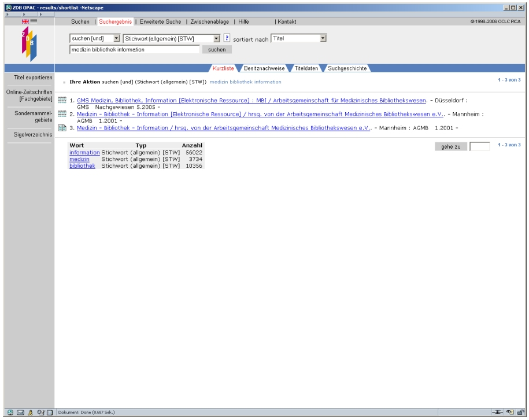Open Erweiterte Suche in top menu
Image resolution: width=529 pixels, height=420 pixels.
point(164,21)
